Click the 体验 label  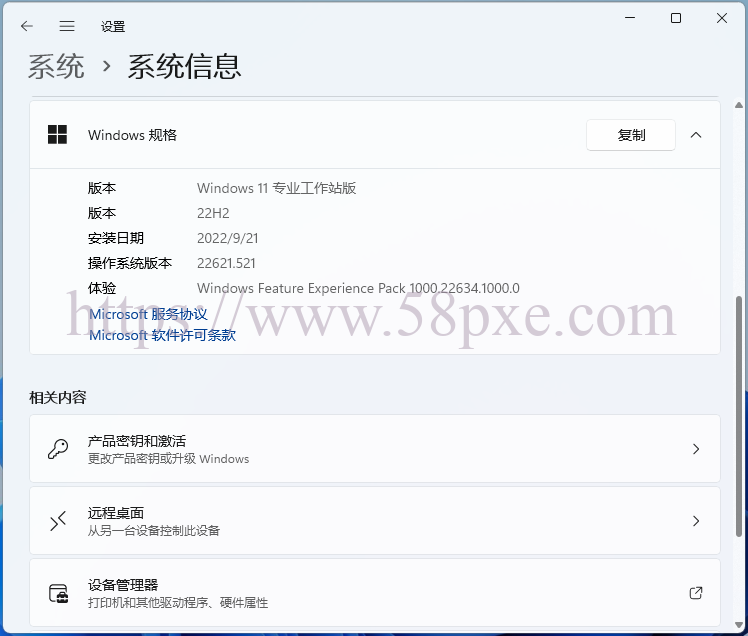[102, 288]
